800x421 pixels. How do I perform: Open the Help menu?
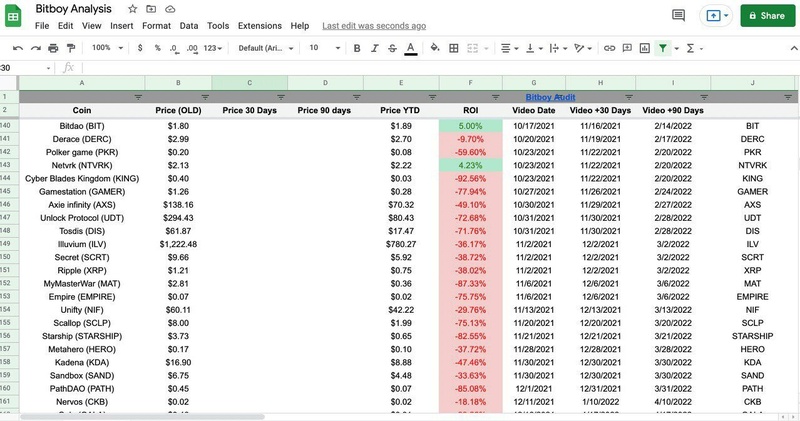299,26
